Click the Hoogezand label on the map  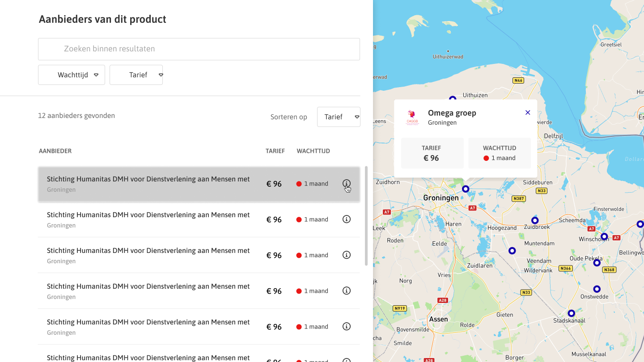click(x=502, y=228)
